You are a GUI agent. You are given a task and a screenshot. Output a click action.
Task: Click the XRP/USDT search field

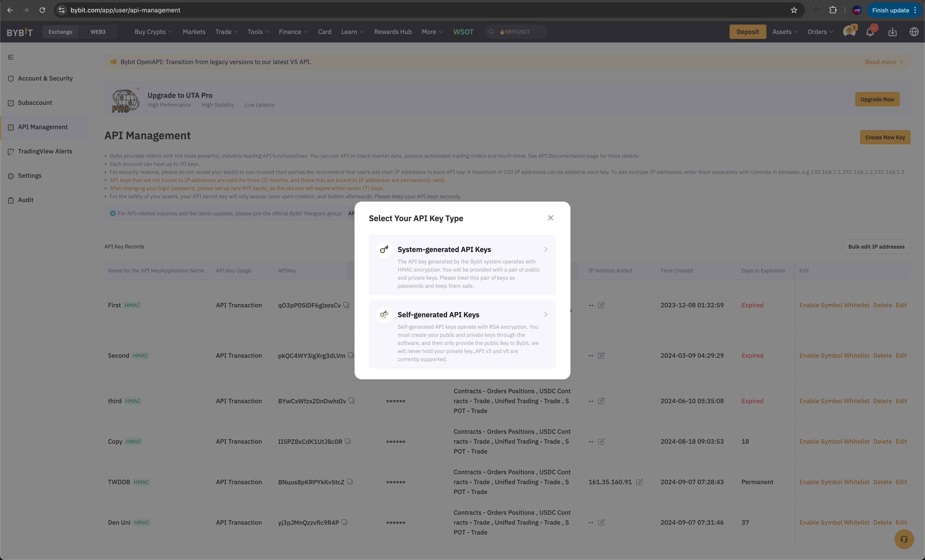pyautogui.click(x=516, y=32)
